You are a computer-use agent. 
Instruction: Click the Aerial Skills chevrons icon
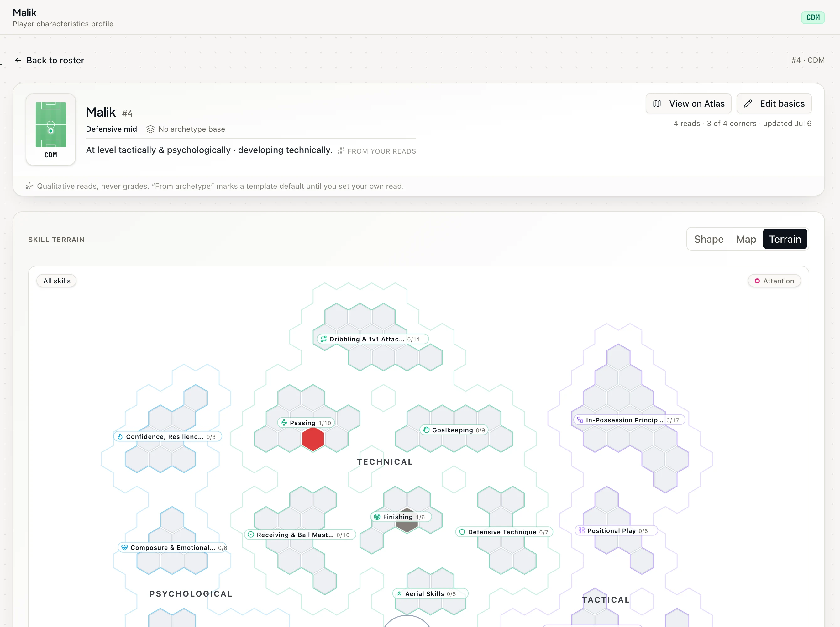(399, 593)
